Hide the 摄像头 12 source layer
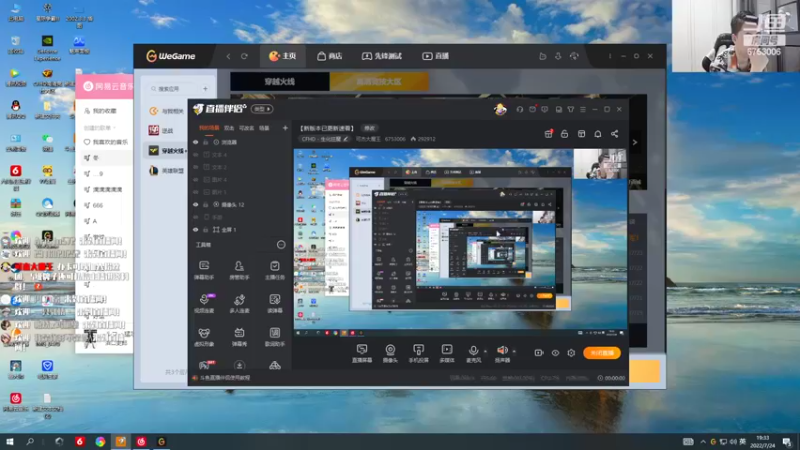Viewport: 800px width, 450px height. [x=195, y=205]
